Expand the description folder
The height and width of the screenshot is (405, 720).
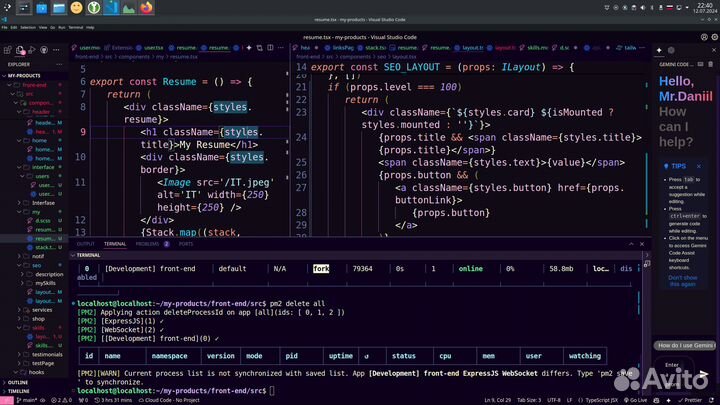[x=49, y=274]
